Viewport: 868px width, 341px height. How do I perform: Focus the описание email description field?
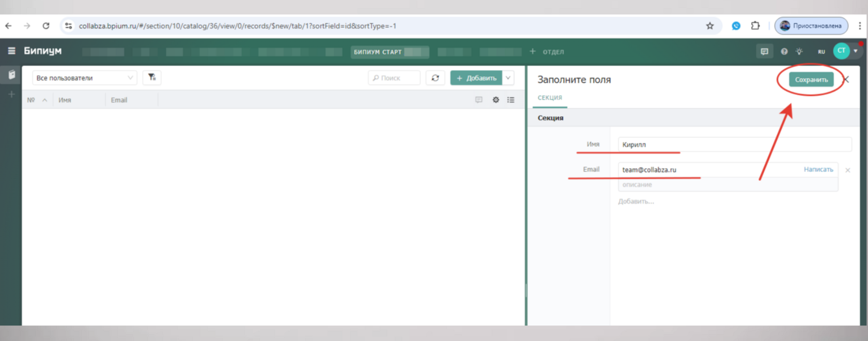coord(728,184)
